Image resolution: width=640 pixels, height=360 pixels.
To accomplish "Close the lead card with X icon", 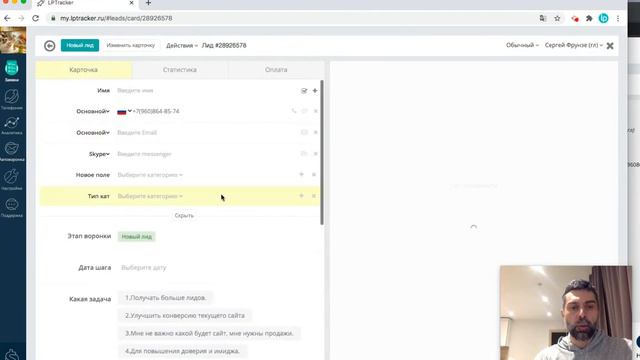I will point(610,46).
